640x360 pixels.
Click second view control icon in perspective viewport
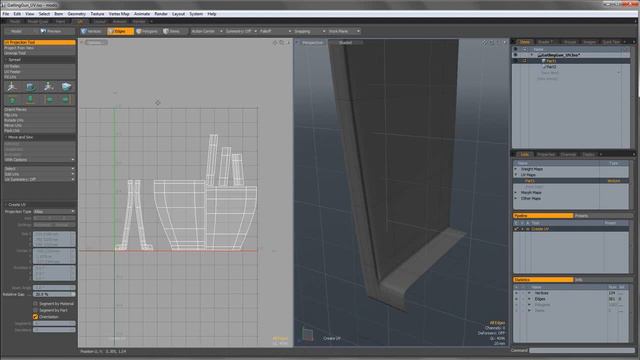click(x=491, y=42)
